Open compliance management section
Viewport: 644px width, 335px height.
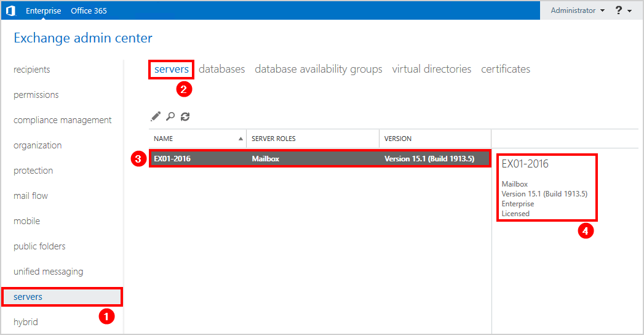point(62,120)
